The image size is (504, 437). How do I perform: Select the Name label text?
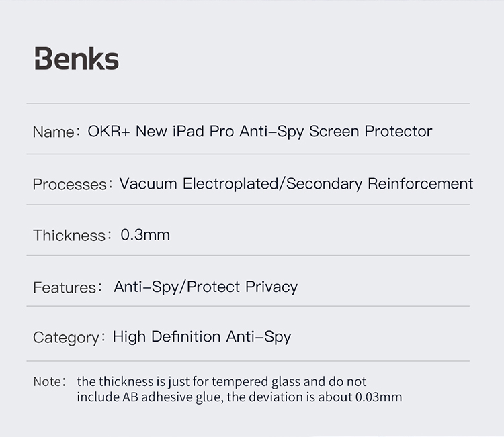point(53,132)
